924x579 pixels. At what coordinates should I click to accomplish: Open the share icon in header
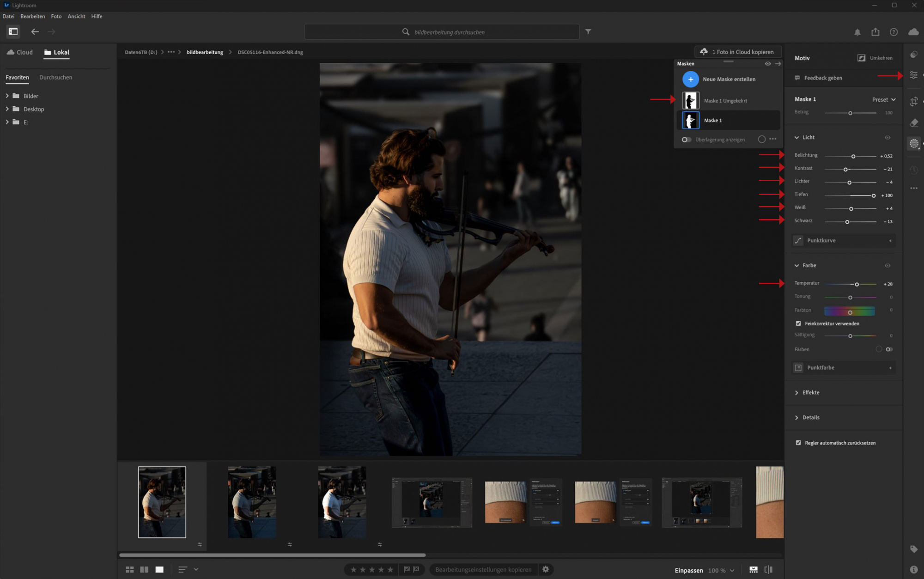point(875,32)
